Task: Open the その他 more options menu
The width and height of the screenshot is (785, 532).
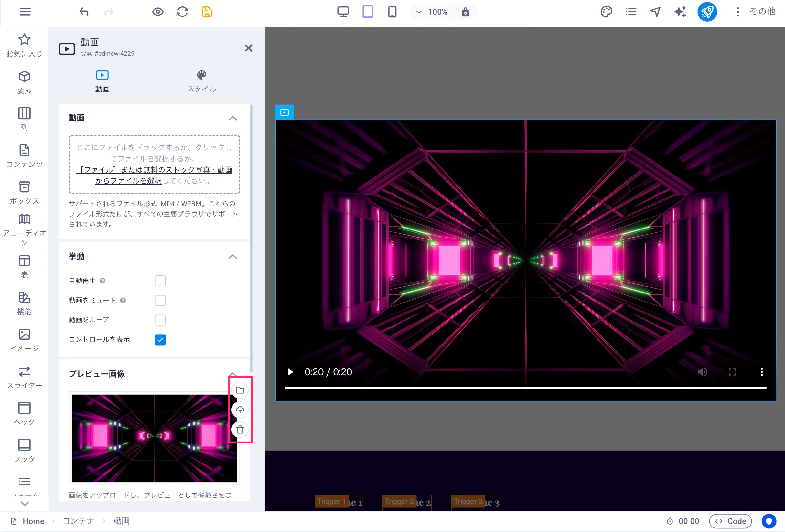Action: point(756,12)
